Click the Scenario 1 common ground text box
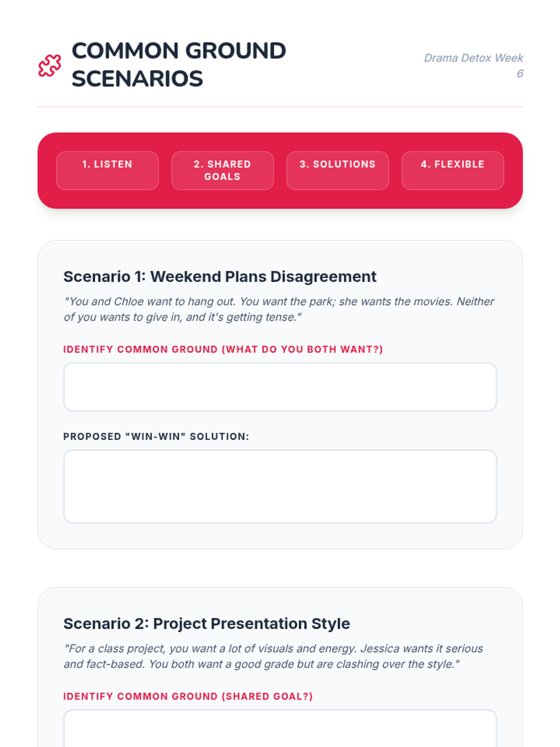Image resolution: width=560 pixels, height=747 pixels. pos(280,387)
